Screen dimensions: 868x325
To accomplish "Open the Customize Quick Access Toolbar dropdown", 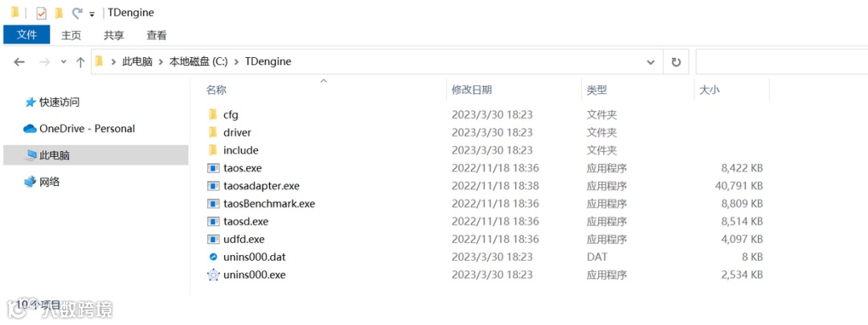I will pyautogui.click(x=92, y=14).
